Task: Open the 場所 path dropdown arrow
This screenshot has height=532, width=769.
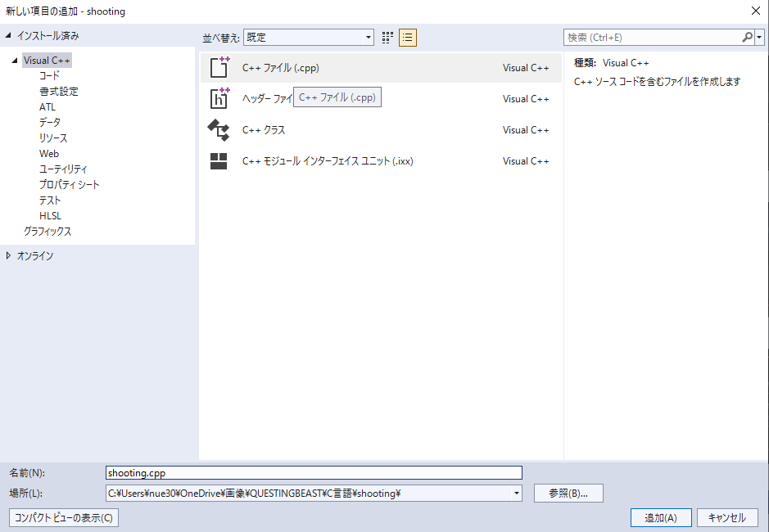Action: point(514,493)
